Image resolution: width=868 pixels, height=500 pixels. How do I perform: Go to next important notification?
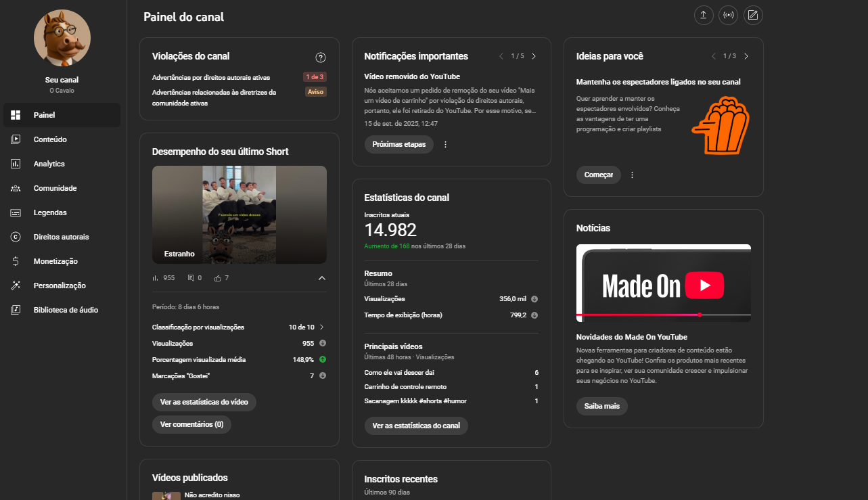click(x=534, y=56)
